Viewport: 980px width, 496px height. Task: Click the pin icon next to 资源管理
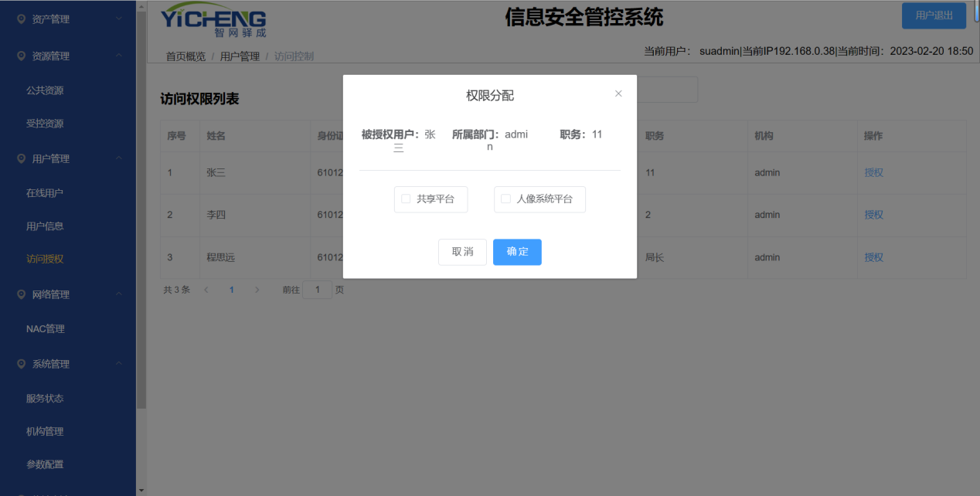(x=22, y=56)
